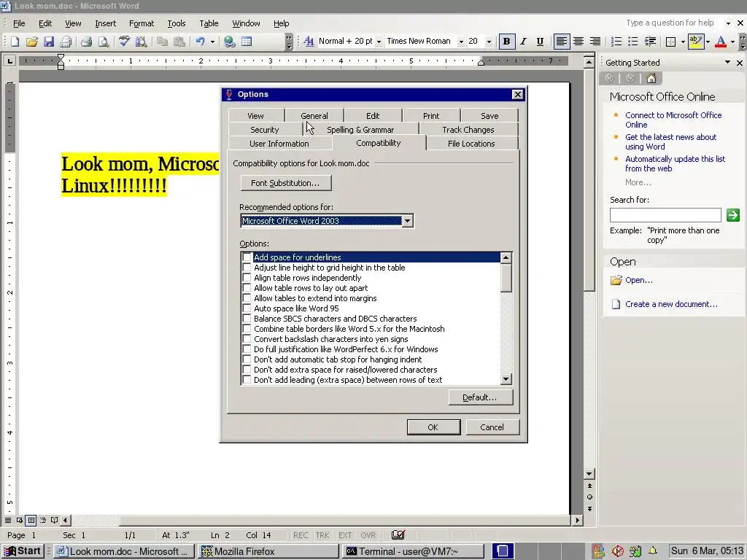The height and width of the screenshot is (560, 747).
Task: Click the Research icon in toolbar
Action: coord(141,42)
